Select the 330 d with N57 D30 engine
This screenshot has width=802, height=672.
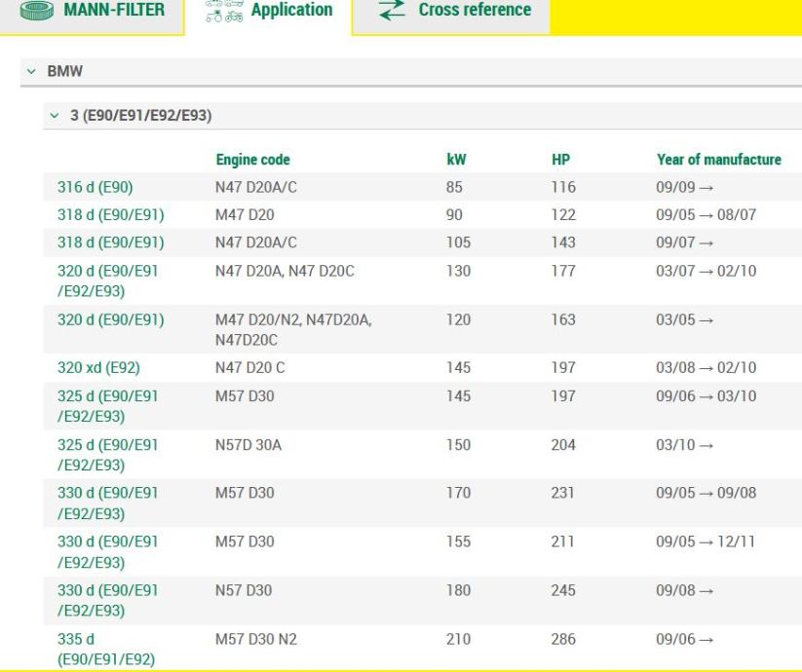[x=109, y=598]
